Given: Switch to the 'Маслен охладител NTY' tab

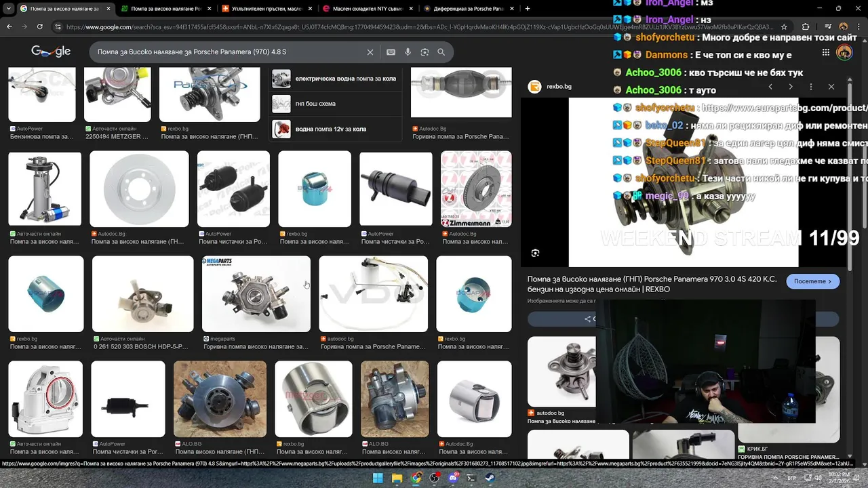Looking at the screenshot, I should 367,9.
